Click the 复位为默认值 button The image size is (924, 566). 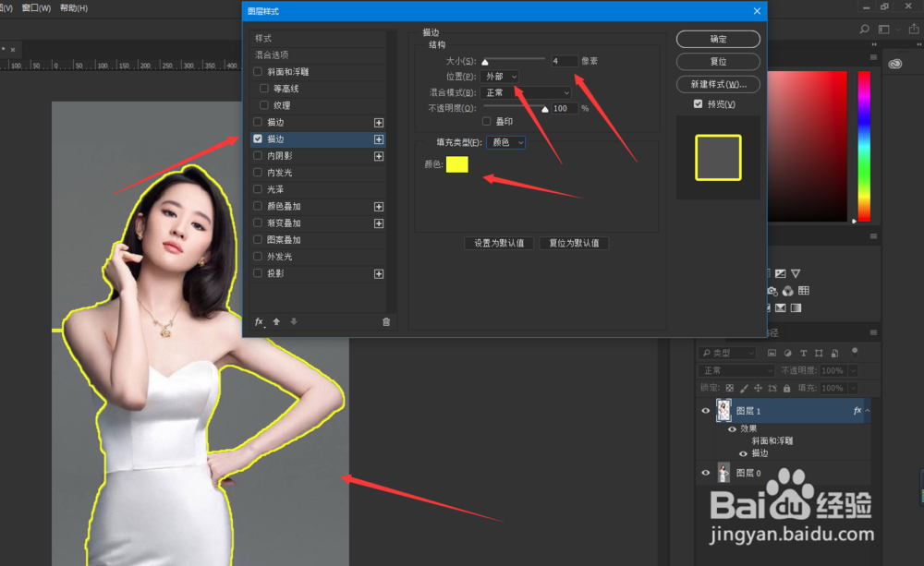click(x=574, y=243)
